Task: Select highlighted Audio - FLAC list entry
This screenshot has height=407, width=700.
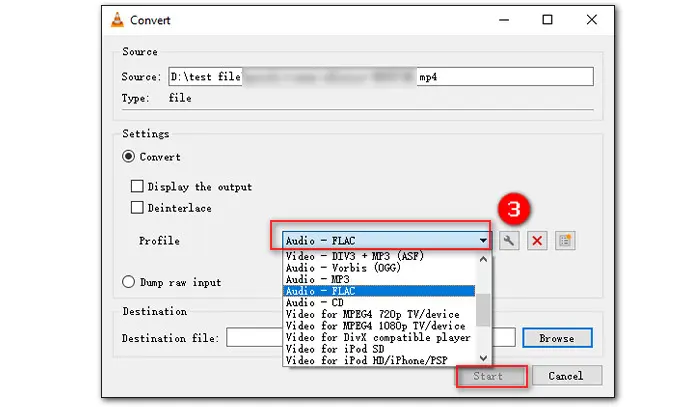Action: tap(379, 291)
